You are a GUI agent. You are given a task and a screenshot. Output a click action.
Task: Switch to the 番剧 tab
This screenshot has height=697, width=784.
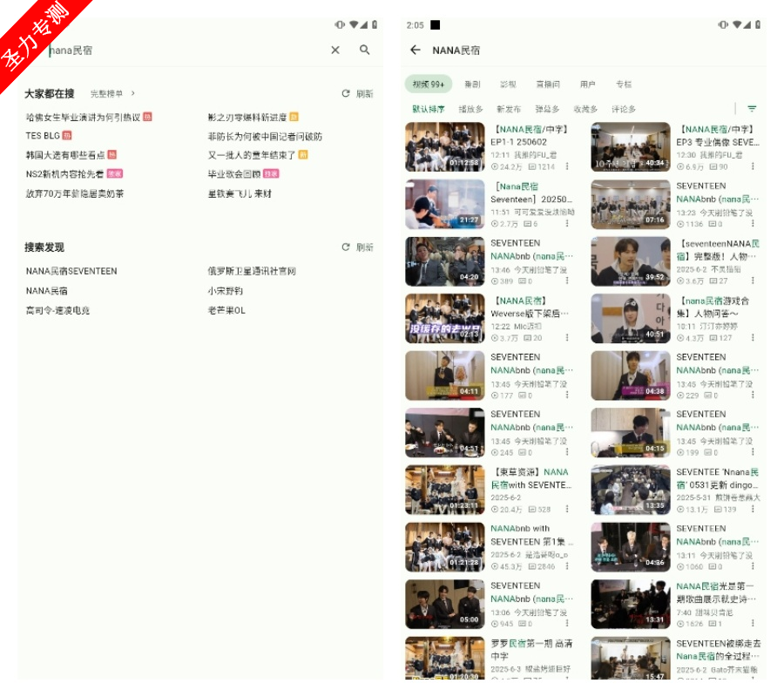[x=472, y=85]
